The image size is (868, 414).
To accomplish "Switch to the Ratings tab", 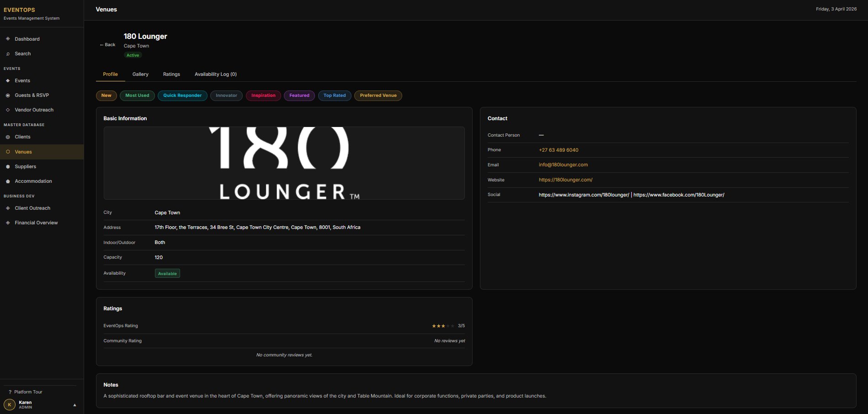I will coord(171,74).
